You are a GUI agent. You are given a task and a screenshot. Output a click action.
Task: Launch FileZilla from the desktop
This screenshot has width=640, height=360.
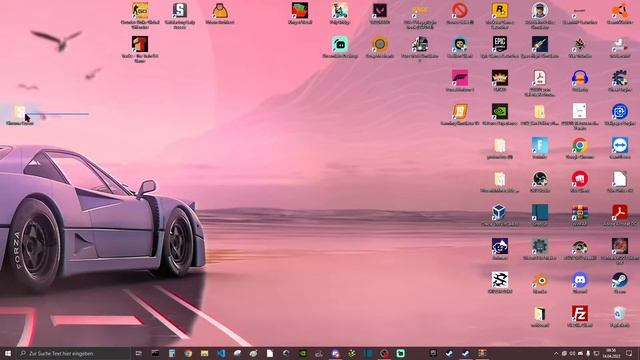[580, 316]
